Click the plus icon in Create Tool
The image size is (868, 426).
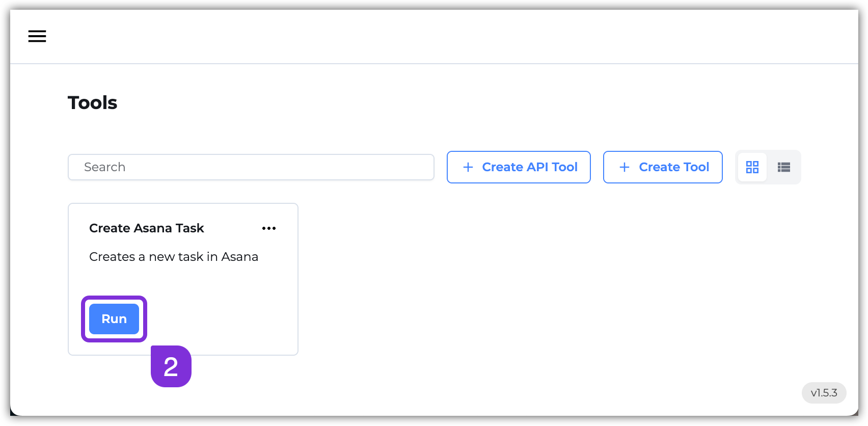coord(624,167)
